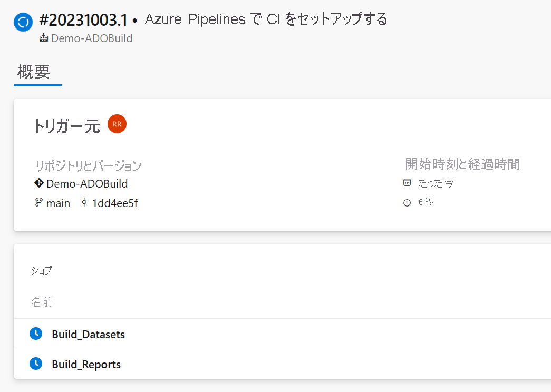Click the ジョブ section heading
The height and width of the screenshot is (392, 551).
click(x=42, y=270)
